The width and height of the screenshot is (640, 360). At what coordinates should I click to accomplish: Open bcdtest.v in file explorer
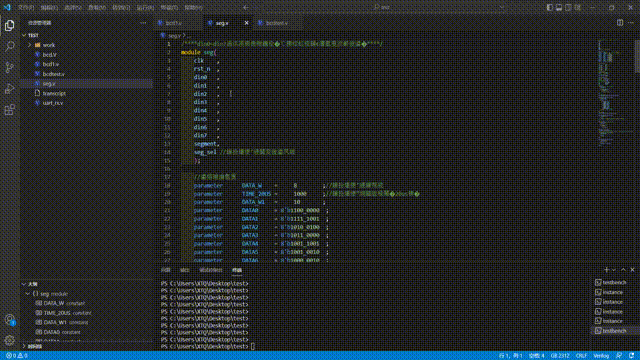pyautogui.click(x=87, y=74)
